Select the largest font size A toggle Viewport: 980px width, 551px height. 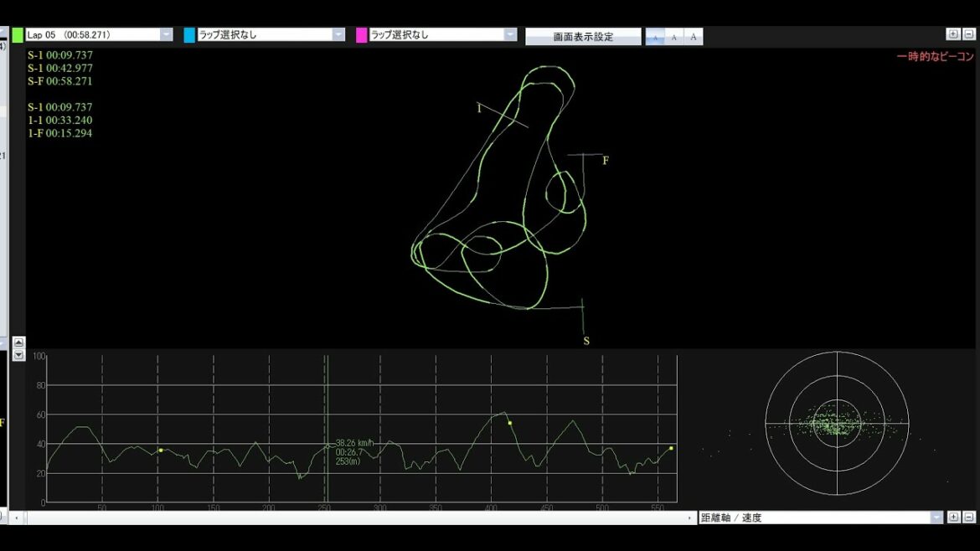point(694,37)
